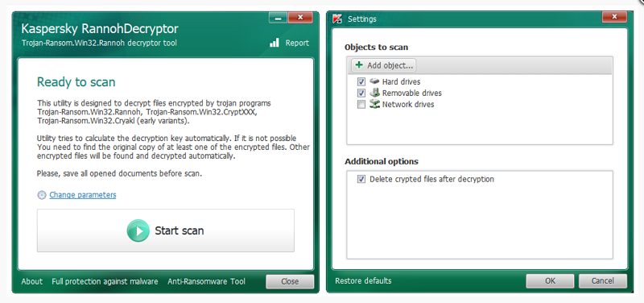
Task: Open the Change parameters link
Action: pyautogui.click(x=83, y=195)
